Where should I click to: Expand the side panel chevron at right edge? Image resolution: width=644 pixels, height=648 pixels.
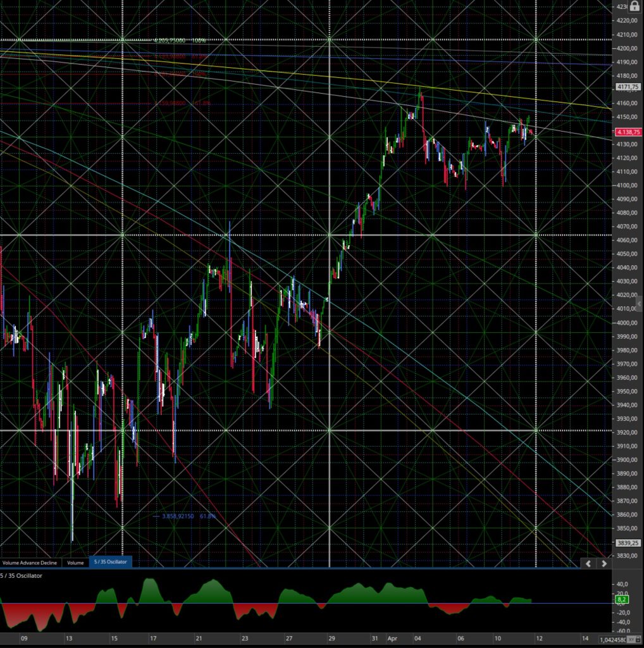640,304
